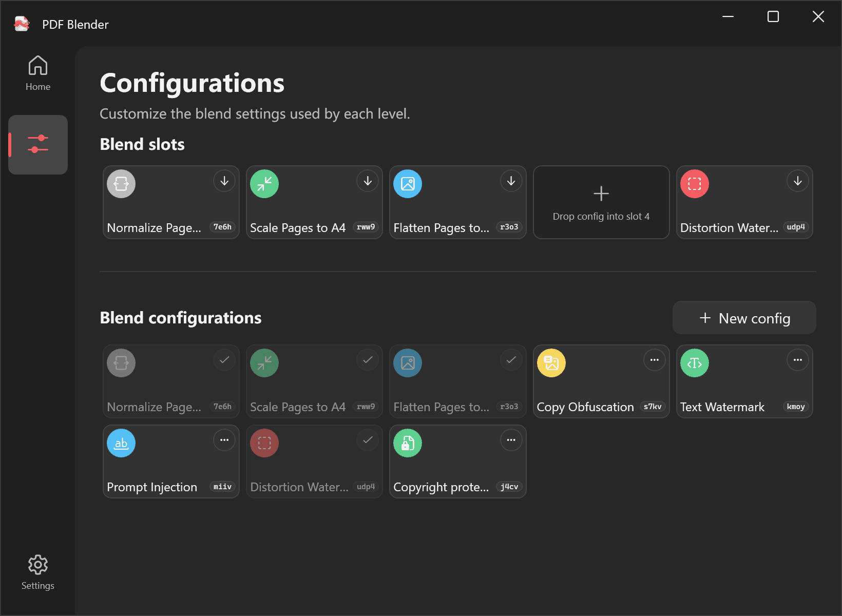Remove Normalize Page from slot using down arrow
The image size is (842, 616).
224,181
